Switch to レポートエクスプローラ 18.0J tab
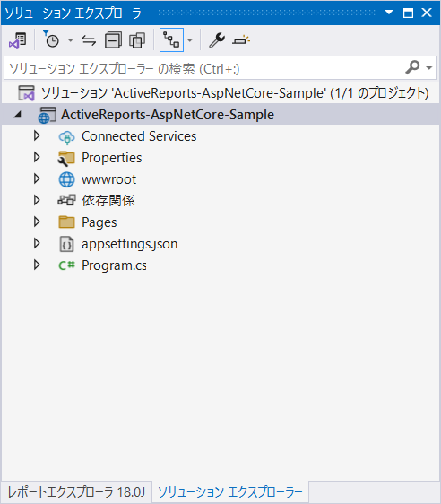Screen dimensions: 441x504 tap(76, 492)
